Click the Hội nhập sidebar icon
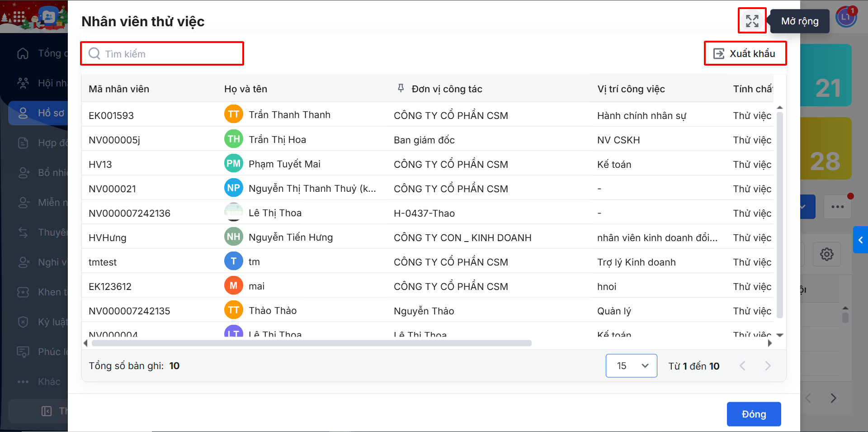 23,83
